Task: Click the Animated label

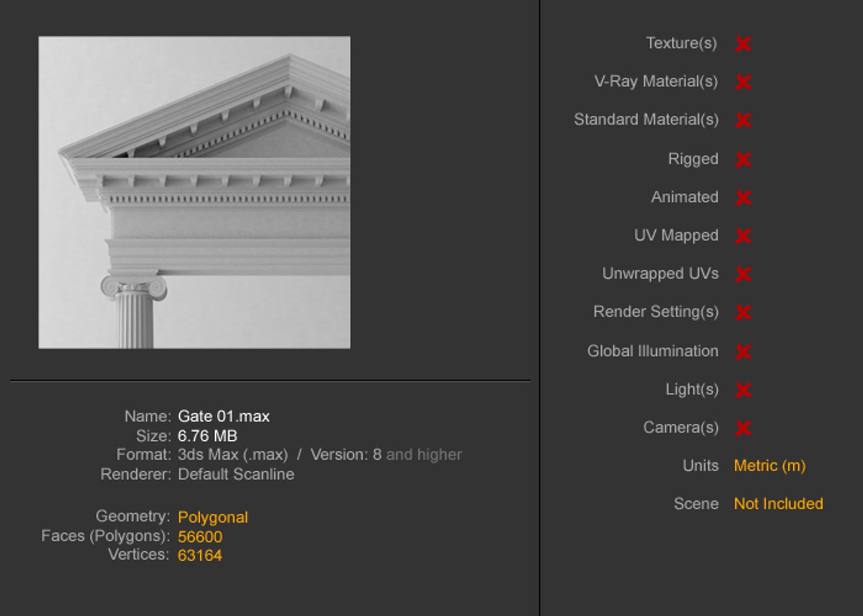Action: pos(684,197)
